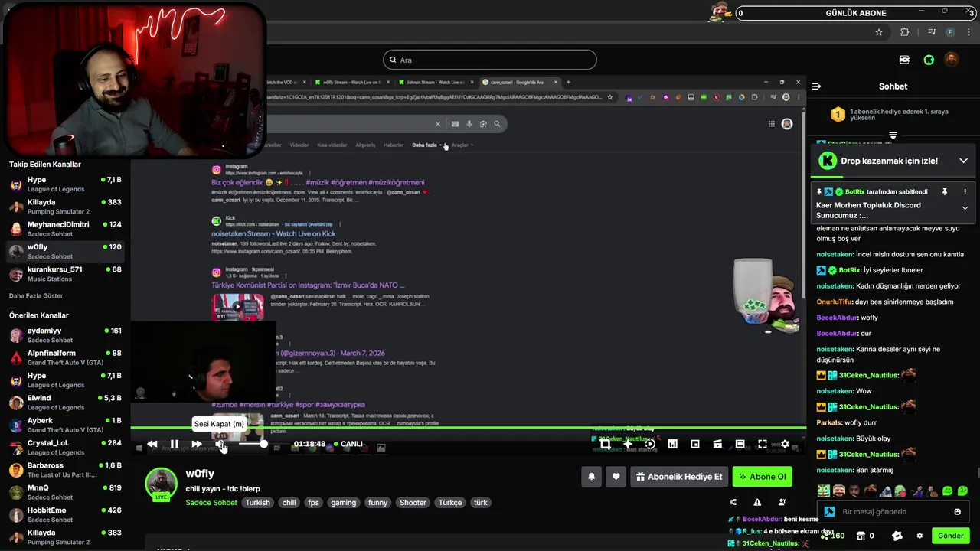Open Alpnfinalform recommended channel
Viewport: 980px width, 551px height.
(65, 357)
